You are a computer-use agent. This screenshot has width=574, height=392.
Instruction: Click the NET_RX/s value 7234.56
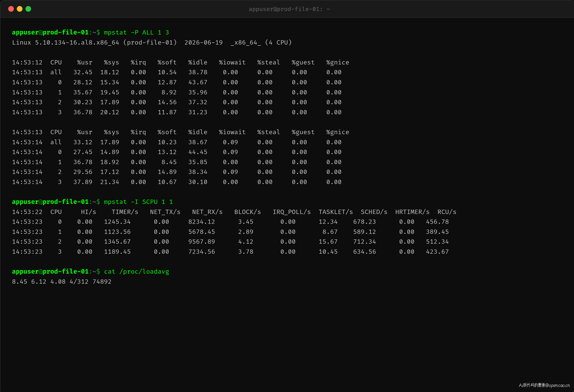tap(201, 252)
